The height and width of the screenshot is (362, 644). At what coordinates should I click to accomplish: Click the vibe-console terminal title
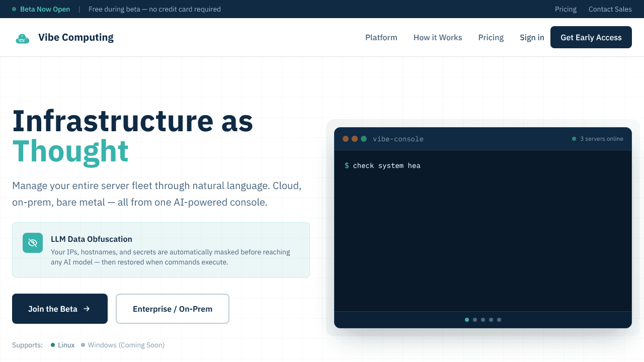click(x=398, y=139)
